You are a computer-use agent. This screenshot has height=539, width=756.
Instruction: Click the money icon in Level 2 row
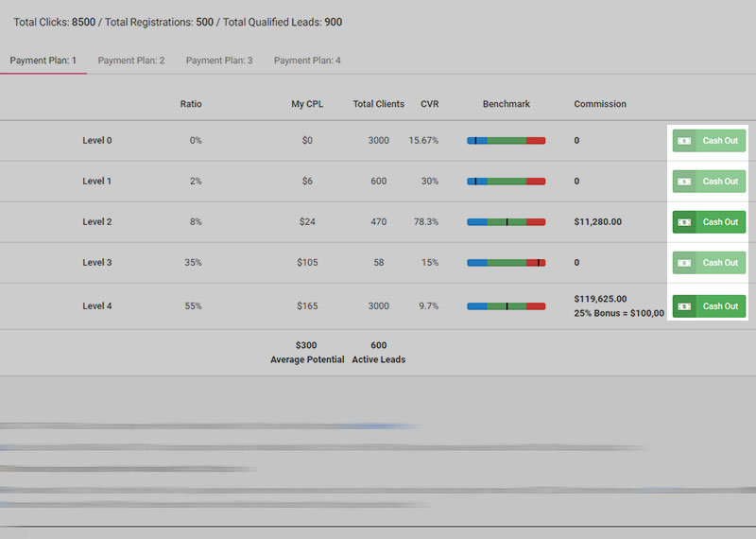[x=684, y=222]
